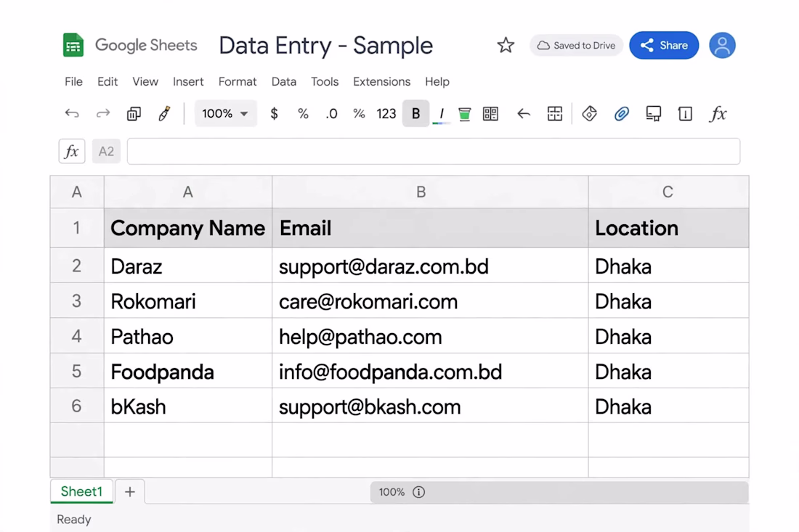
Task: Add a new sheet with the plus icon
Action: [x=129, y=492]
